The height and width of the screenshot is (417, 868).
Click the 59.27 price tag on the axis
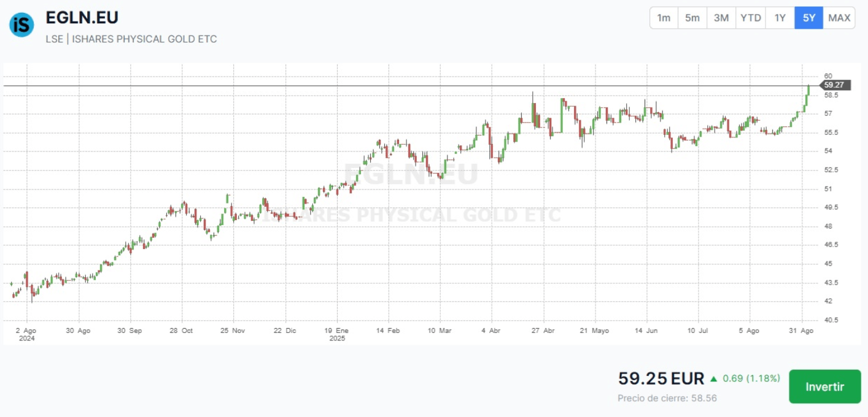[834, 85]
